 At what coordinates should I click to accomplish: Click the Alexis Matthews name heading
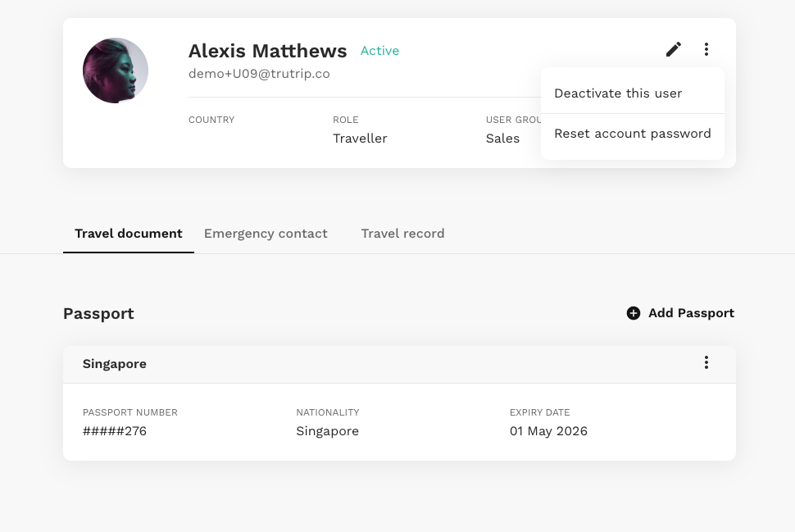pyautogui.click(x=268, y=51)
